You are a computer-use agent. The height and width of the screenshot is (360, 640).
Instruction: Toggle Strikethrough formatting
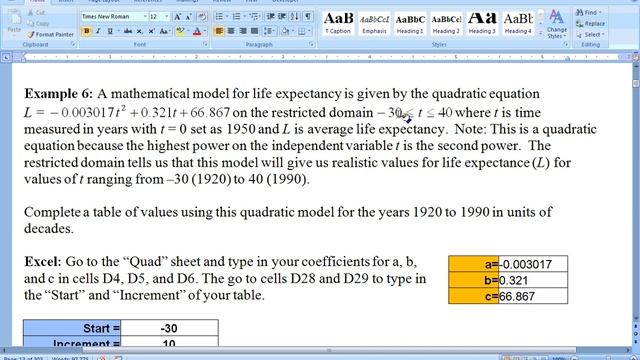(128, 31)
